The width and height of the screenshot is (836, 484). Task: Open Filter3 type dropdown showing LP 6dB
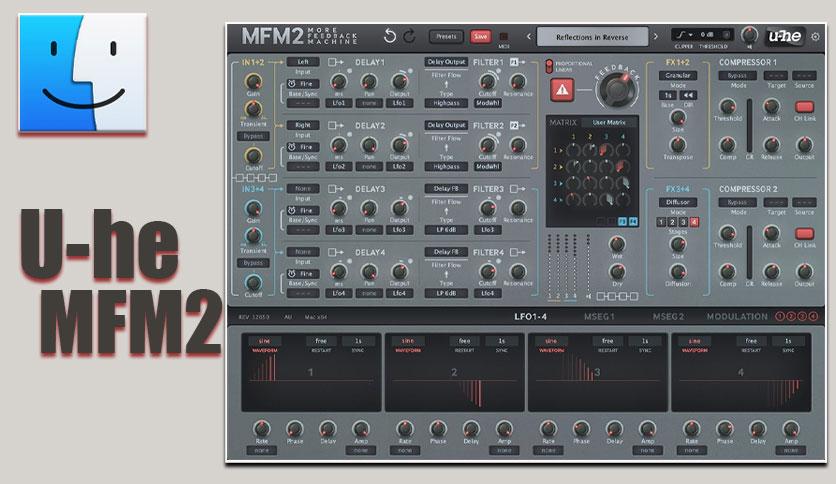point(446,230)
